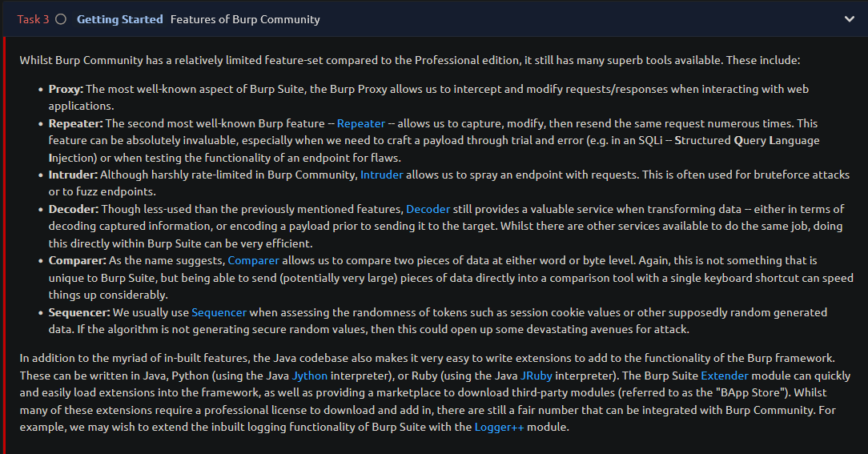Collapse the Task 3 chevron arrow
Viewport: 868px width, 454px height.
pos(849,19)
